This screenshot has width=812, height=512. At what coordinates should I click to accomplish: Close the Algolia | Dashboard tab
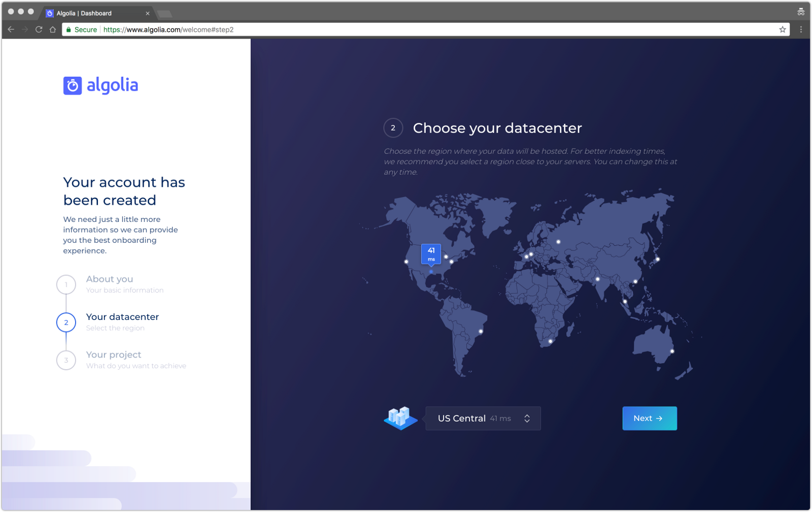click(x=148, y=13)
